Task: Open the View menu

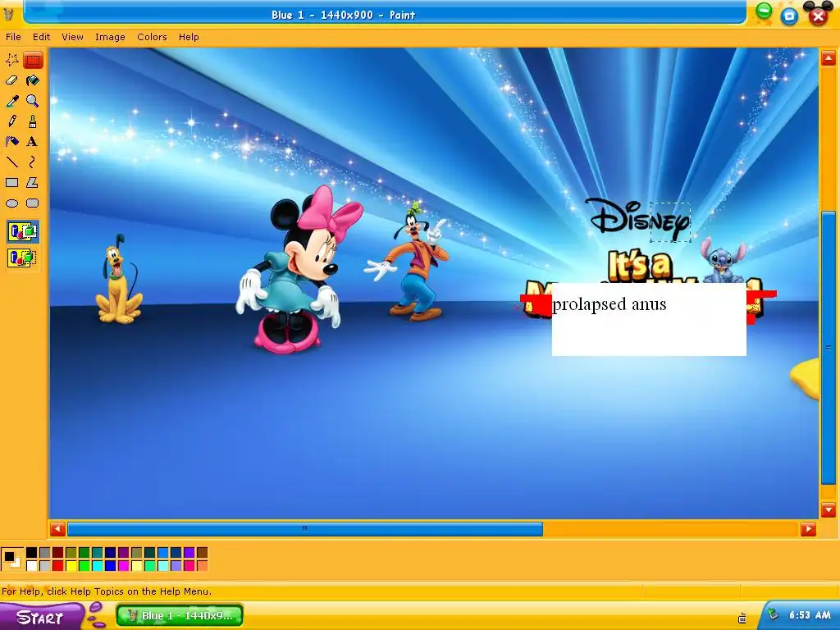Action: coord(72,37)
